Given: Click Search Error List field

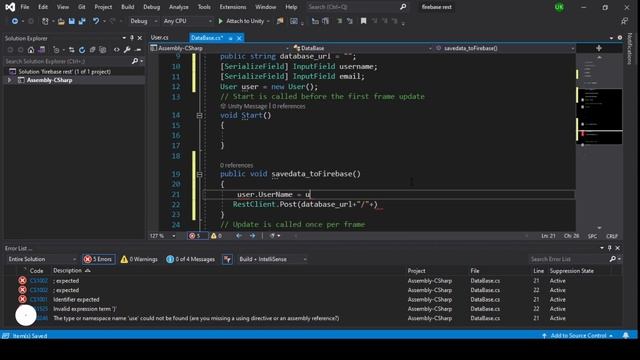Looking at the screenshot, I should point(569,259).
